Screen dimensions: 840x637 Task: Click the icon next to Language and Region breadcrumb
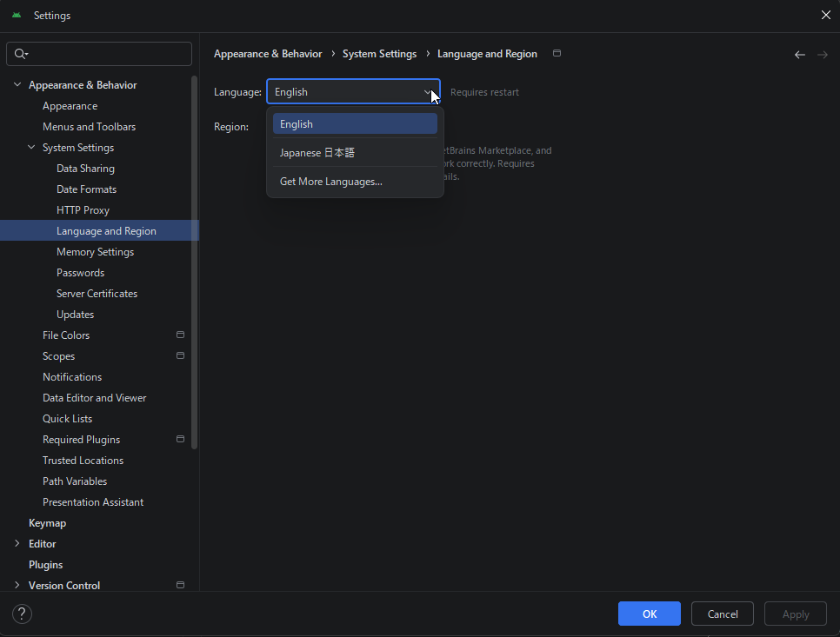click(x=557, y=53)
